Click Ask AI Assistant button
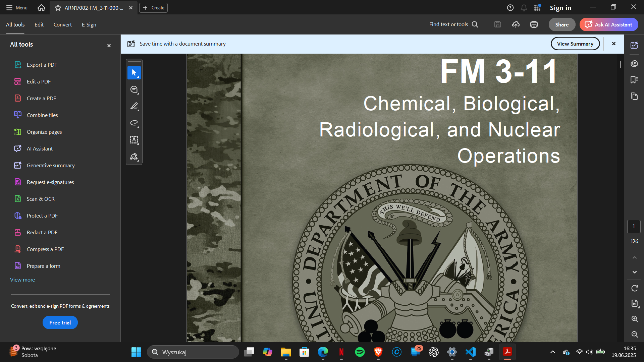This screenshot has width=644, height=362. pyautogui.click(x=609, y=24)
